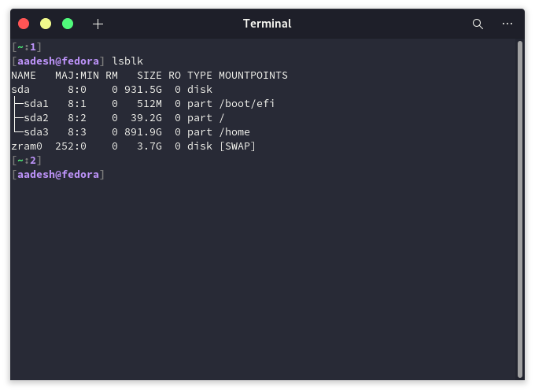The image size is (535, 392).
Task: Minimize the window with the yellow button
Action: [x=46, y=24]
